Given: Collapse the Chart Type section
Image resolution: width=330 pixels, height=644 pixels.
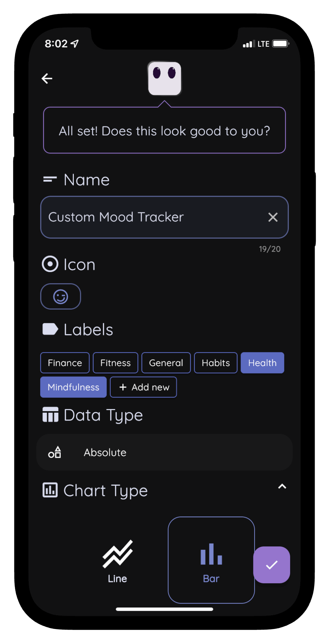Looking at the screenshot, I should click(x=282, y=486).
